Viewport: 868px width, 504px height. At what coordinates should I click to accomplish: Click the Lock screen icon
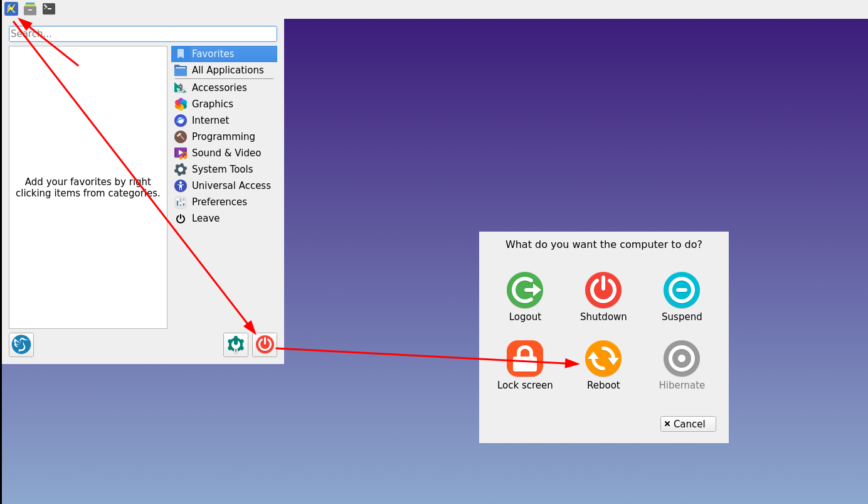(x=524, y=358)
